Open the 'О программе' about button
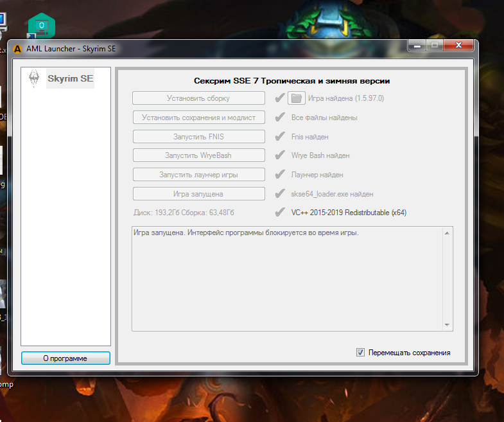504x422 pixels. 65,358
